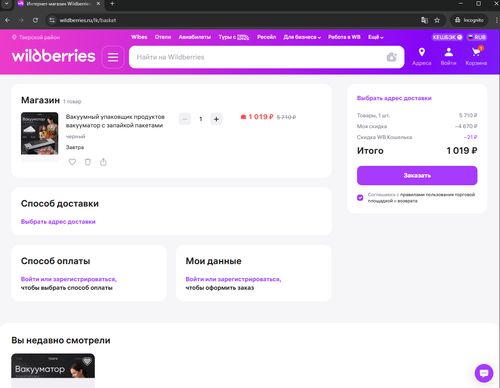
Task: Click the 1 019 ₽ item price
Action: [x=261, y=117]
